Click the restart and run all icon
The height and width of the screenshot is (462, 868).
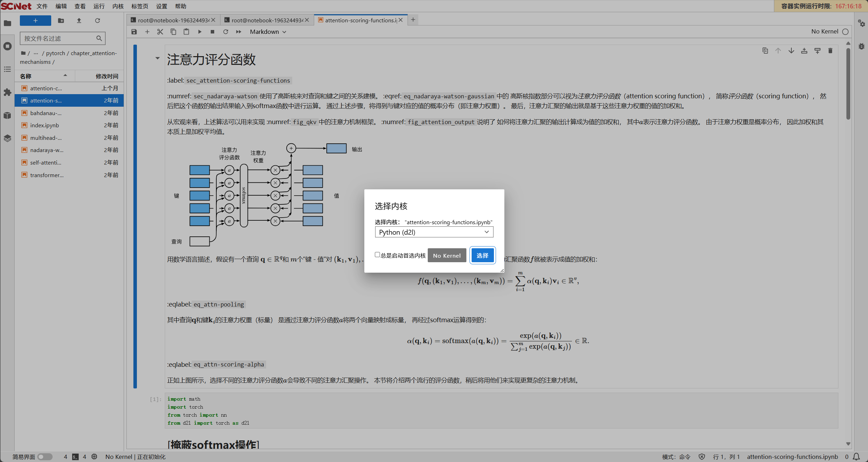tap(239, 32)
